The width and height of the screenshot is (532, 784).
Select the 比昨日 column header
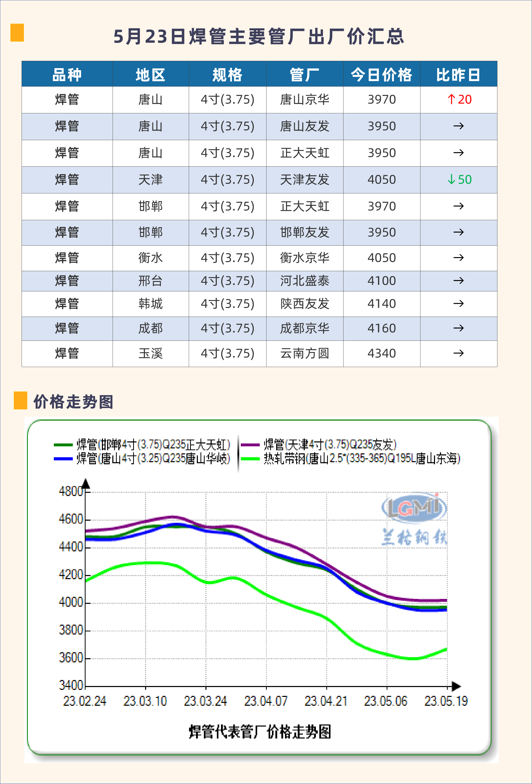(458, 75)
